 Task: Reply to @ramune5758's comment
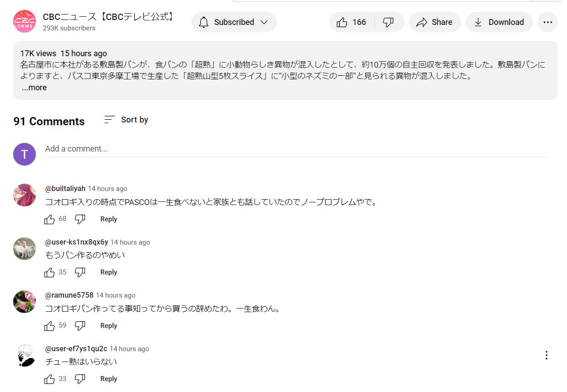(x=108, y=326)
